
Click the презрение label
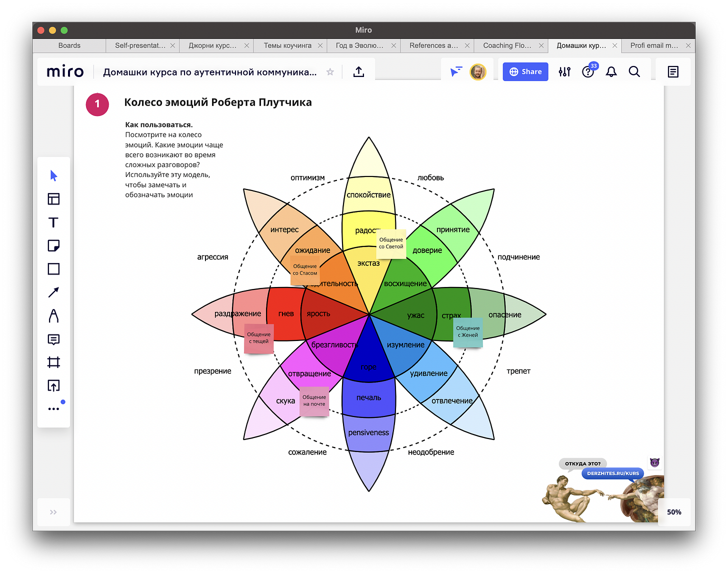coord(212,371)
